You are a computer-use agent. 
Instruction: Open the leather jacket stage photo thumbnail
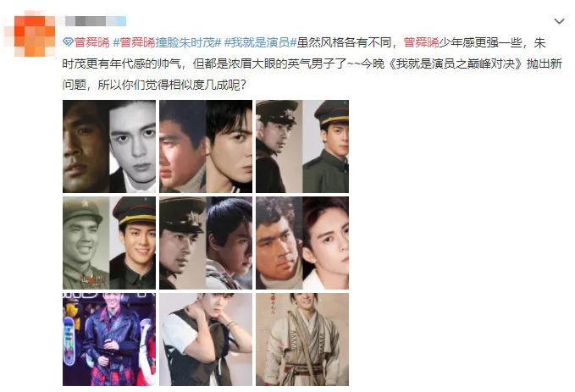(109, 340)
